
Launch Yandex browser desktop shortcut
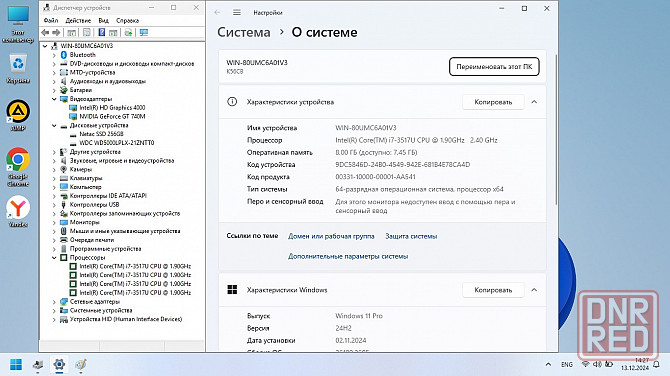(18, 212)
